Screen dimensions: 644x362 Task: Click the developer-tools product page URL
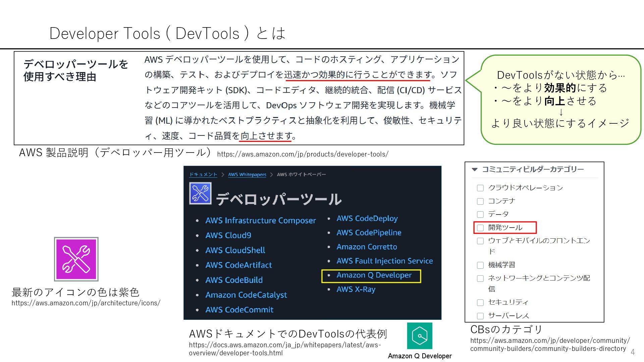[x=303, y=155]
